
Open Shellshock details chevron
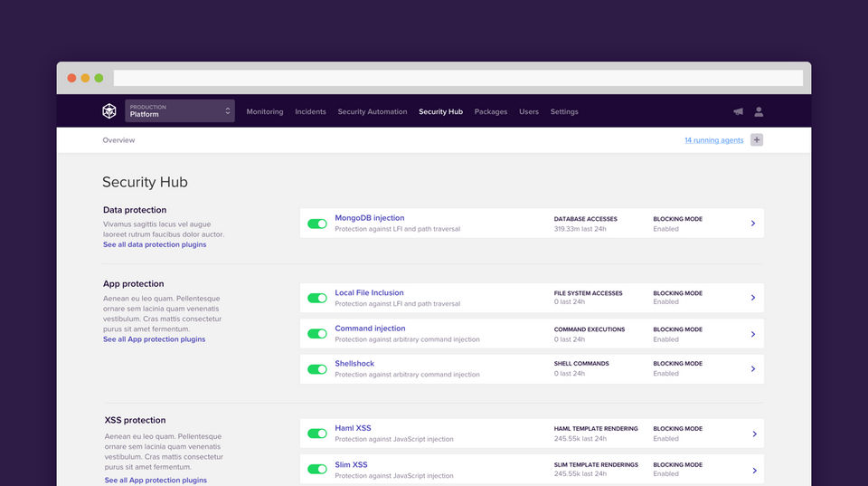753,369
